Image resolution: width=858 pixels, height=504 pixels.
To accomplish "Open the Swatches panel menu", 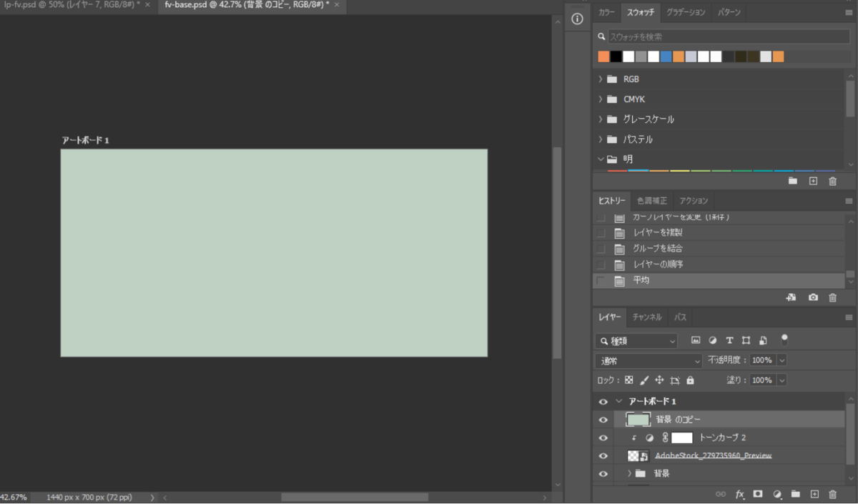I will (849, 12).
